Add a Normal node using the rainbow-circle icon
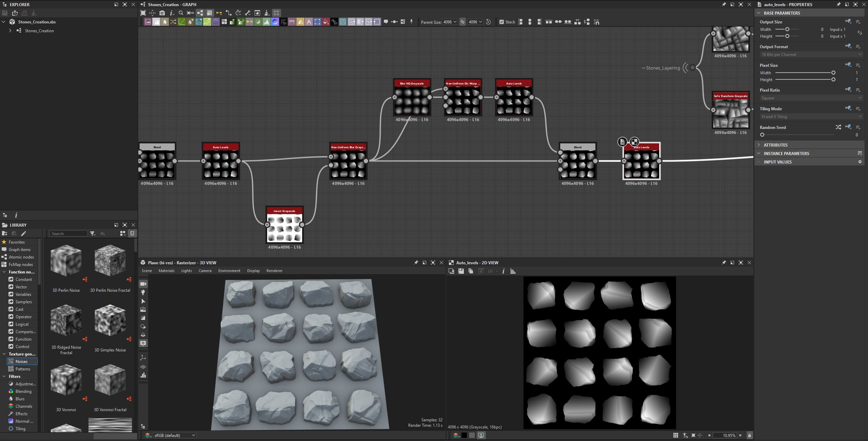 click(275, 22)
